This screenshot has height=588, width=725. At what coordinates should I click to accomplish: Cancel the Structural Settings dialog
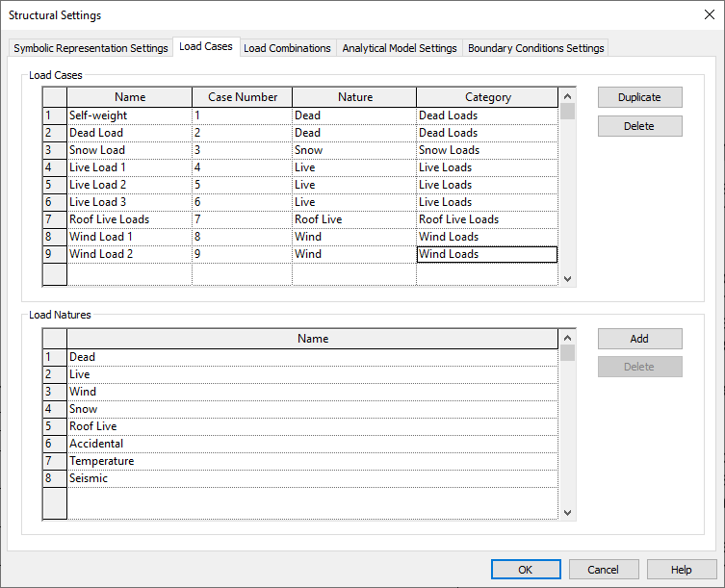(x=604, y=570)
